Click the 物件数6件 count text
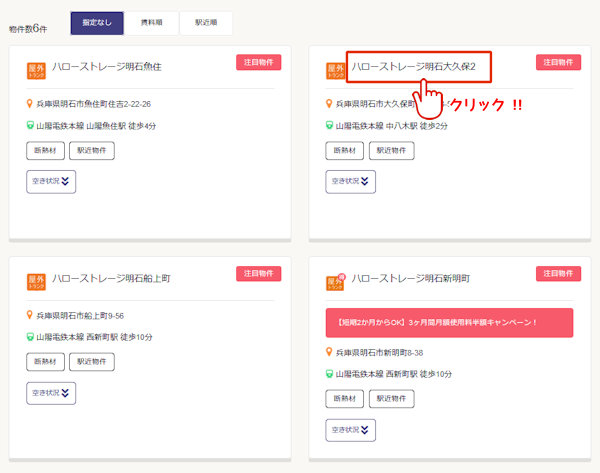600x473 pixels. coord(28,28)
